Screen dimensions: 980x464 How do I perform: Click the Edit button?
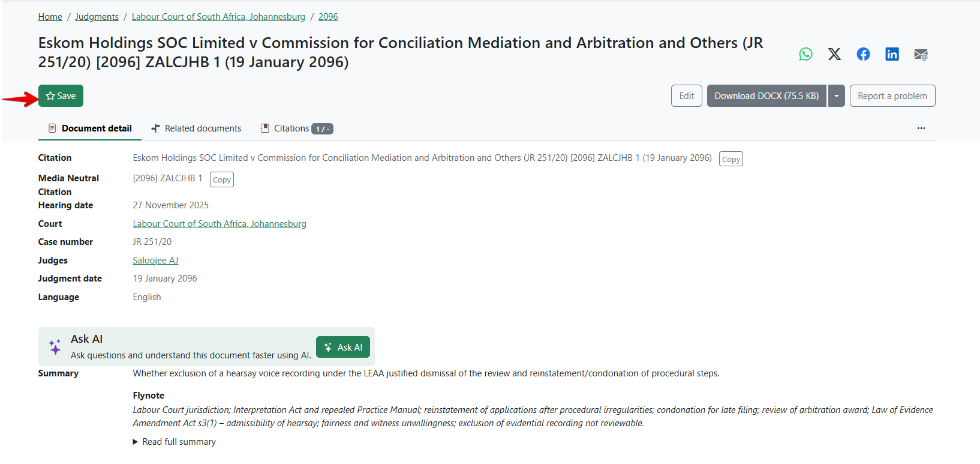pos(687,96)
